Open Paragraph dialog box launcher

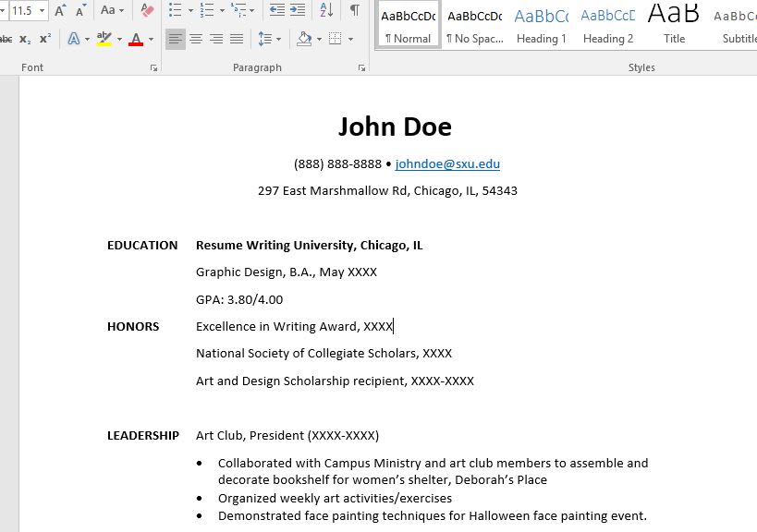click(x=361, y=68)
